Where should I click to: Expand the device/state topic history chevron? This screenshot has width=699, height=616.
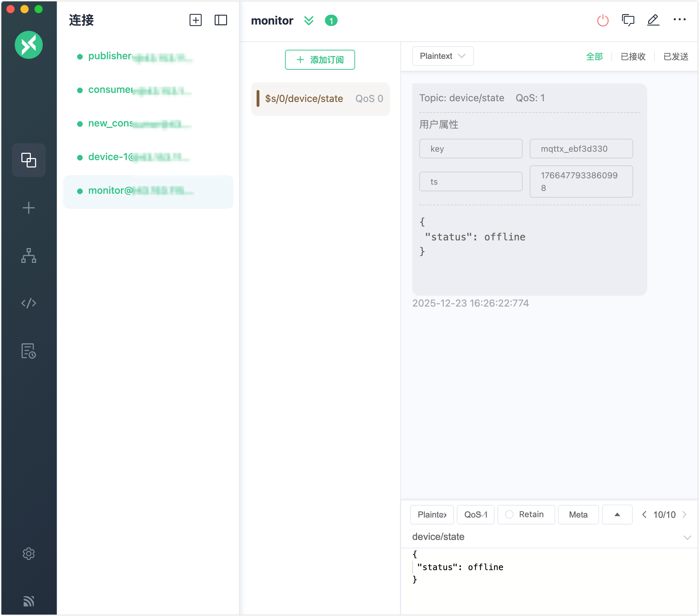[x=687, y=537]
